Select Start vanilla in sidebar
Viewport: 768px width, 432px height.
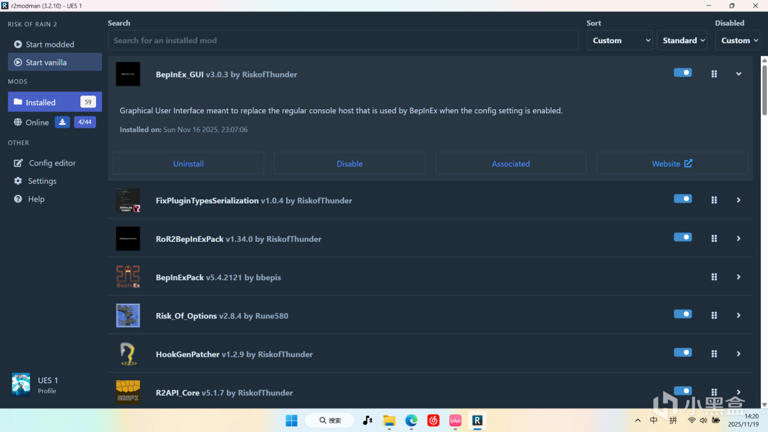coord(55,62)
